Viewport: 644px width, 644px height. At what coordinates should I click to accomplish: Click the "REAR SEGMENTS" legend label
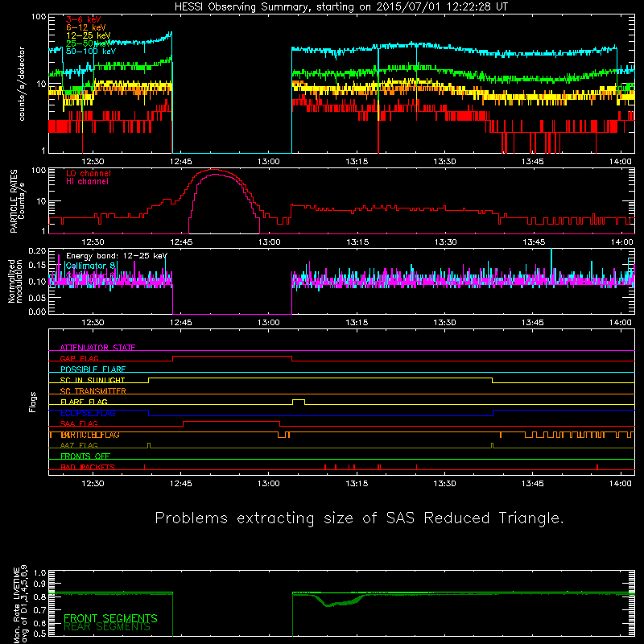point(107,627)
